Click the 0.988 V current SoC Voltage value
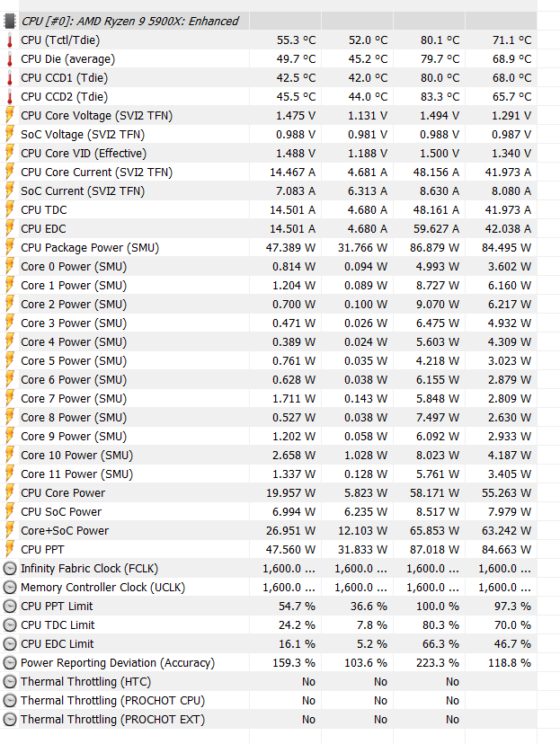Image resolution: width=560 pixels, height=744 pixels. coord(296,134)
